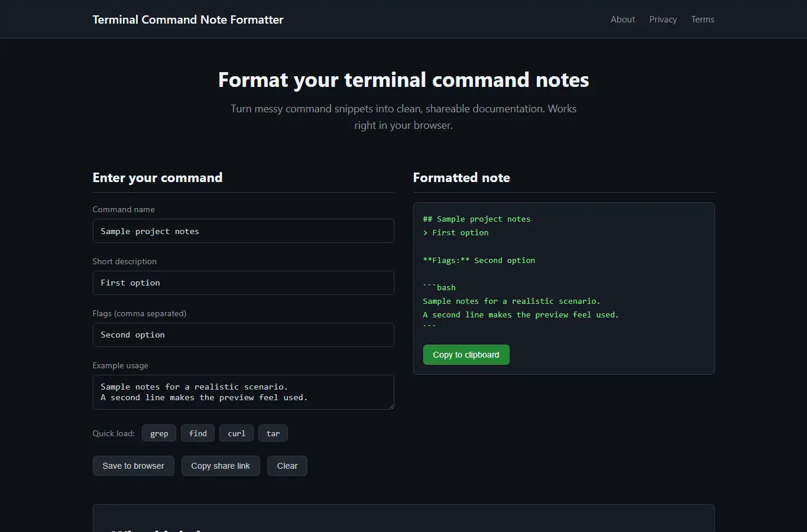Focus the Command name input field
Screen dimensions: 807x532
click(x=244, y=231)
